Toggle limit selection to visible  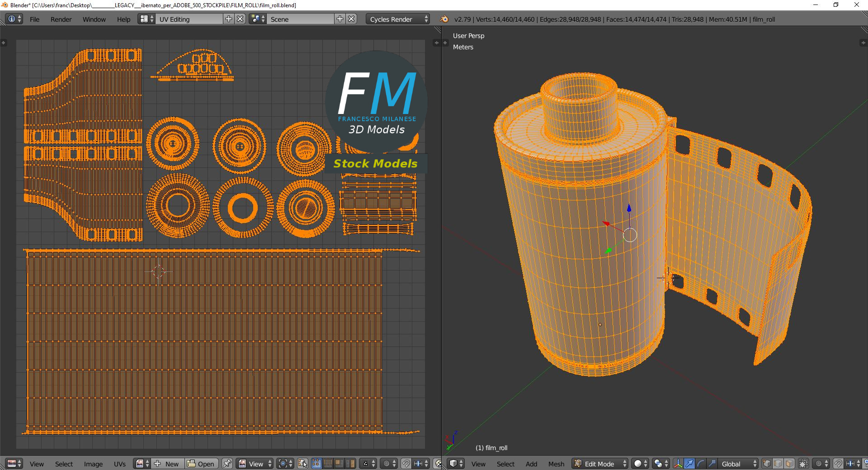click(803, 464)
